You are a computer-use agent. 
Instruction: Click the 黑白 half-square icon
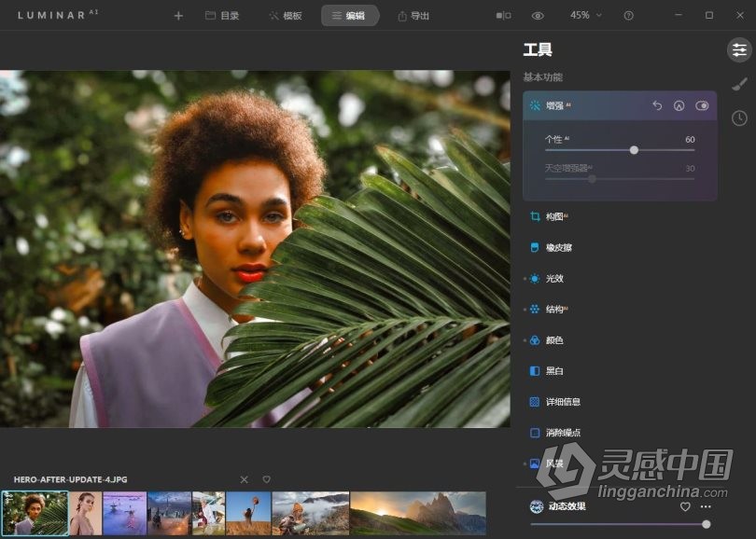click(x=534, y=371)
